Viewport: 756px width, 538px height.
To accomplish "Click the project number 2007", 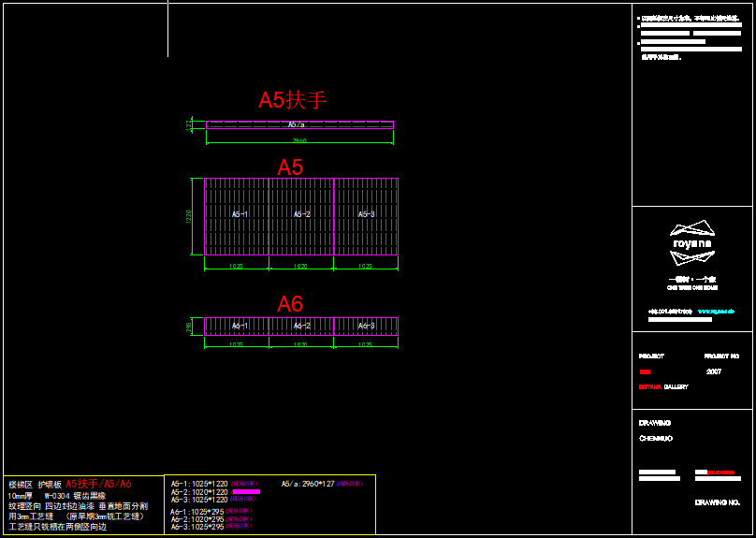I will [714, 371].
